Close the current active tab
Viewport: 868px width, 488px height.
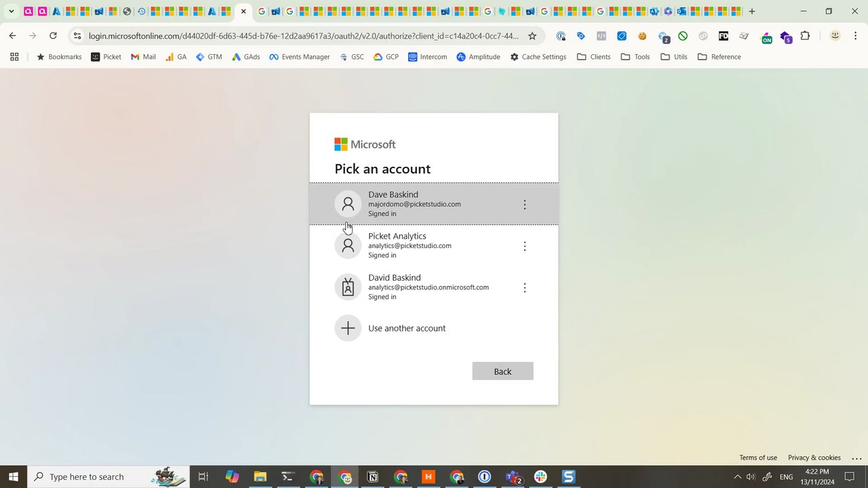(243, 12)
